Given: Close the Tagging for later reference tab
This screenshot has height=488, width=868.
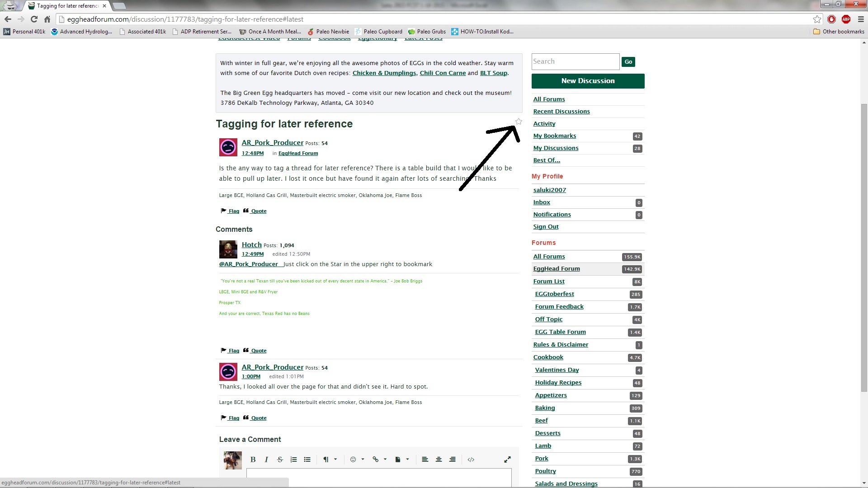Looking at the screenshot, I should [x=104, y=6].
